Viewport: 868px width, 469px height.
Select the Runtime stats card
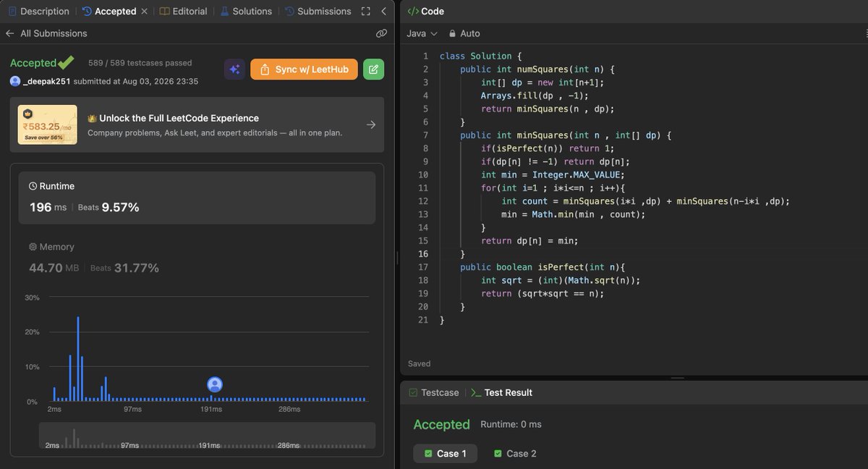(x=197, y=198)
